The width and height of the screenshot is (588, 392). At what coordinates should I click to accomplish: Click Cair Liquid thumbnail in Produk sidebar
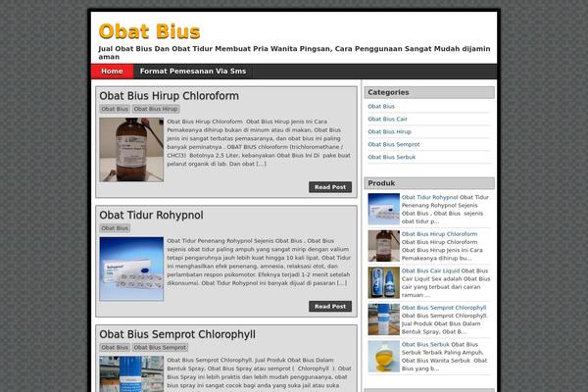383,282
